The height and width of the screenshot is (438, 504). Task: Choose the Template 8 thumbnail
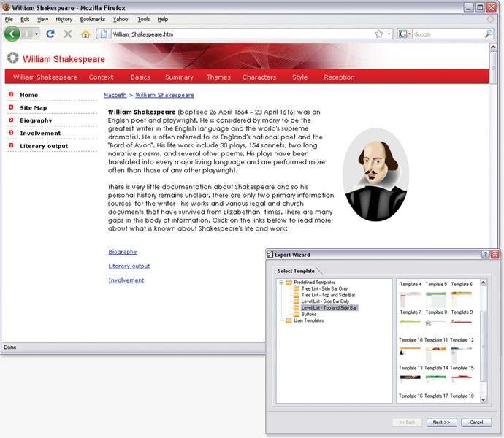pos(436,323)
